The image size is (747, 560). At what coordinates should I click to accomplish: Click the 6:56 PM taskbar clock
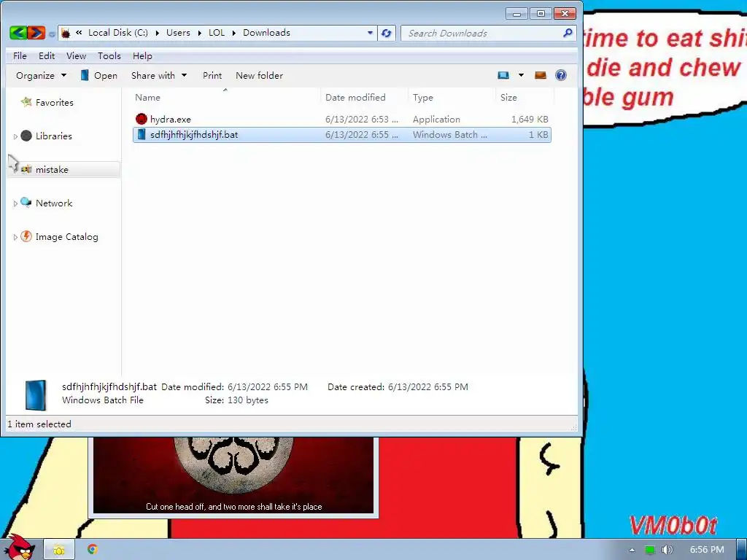(706, 550)
